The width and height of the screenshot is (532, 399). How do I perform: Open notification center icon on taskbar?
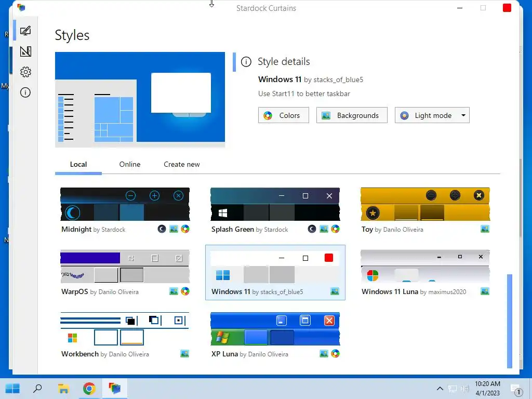click(x=516, y=390)
